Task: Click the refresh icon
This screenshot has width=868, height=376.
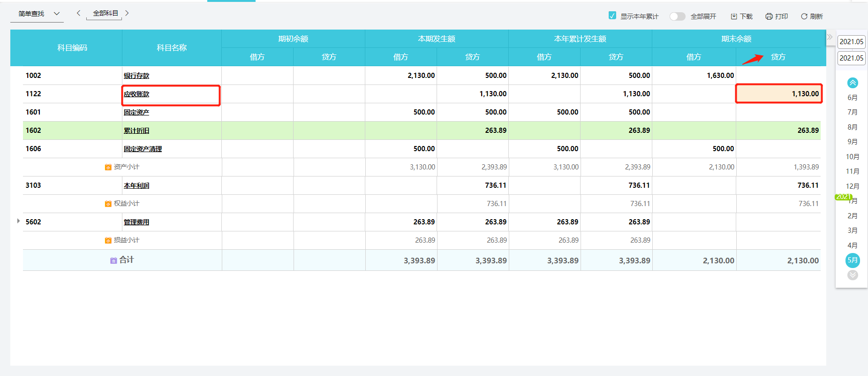Action: pyautogui.click(x=804, y=16)
